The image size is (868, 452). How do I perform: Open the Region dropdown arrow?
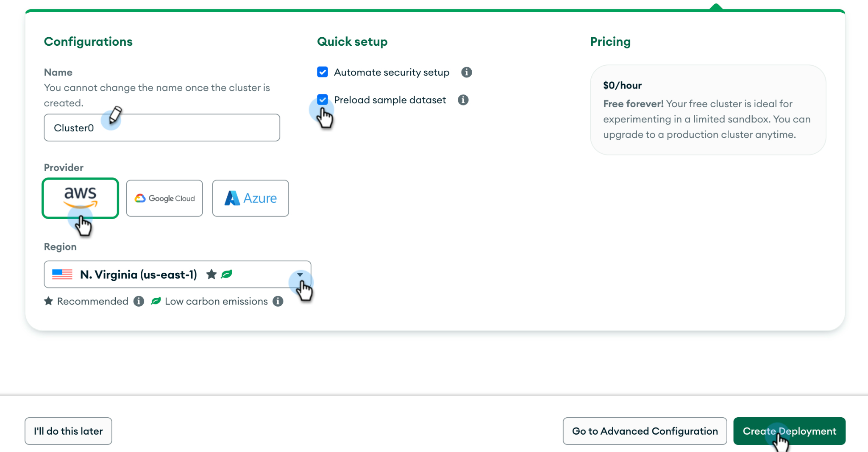click(x=300, y=275)
